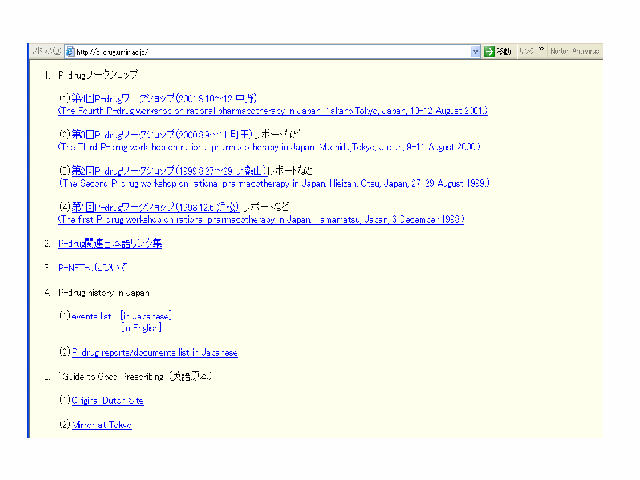Image resolution: width=640 pixels, height=480 pixels.
Task: Open events list 'in English' link
Action: (141, 327)
